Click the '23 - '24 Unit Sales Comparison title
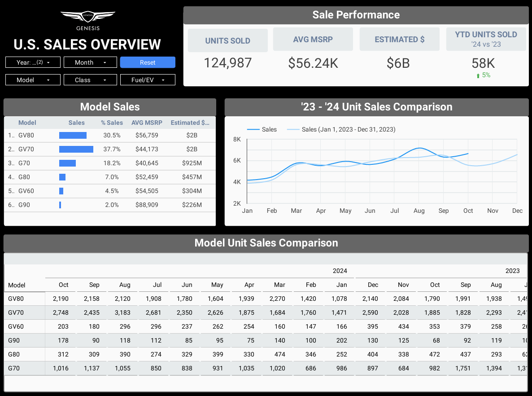 pos(377,107)
